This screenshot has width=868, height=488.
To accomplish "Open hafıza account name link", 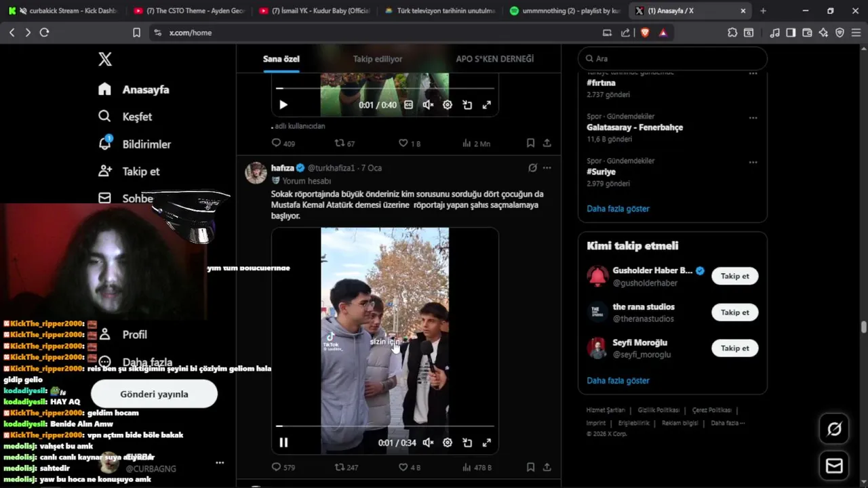I will (x=283, y=167).
